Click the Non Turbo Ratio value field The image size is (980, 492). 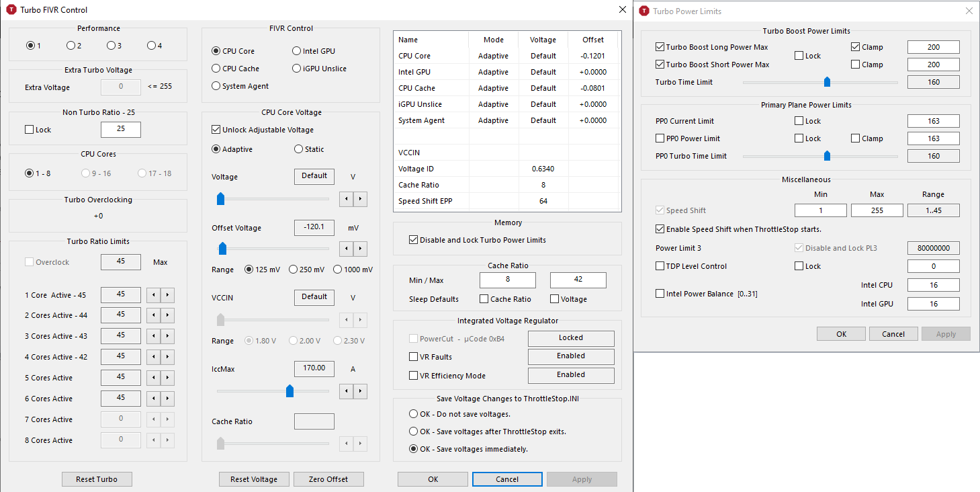(121, 130)
